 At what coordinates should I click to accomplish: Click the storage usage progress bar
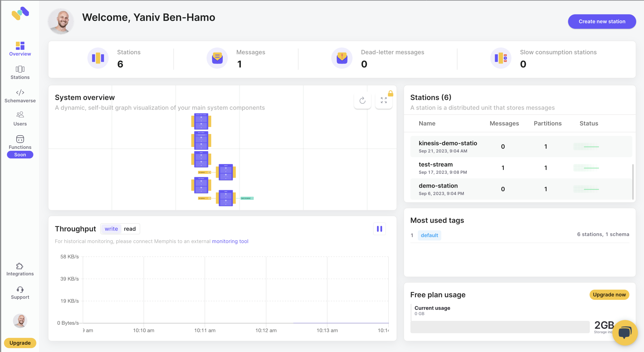point(500,327)
